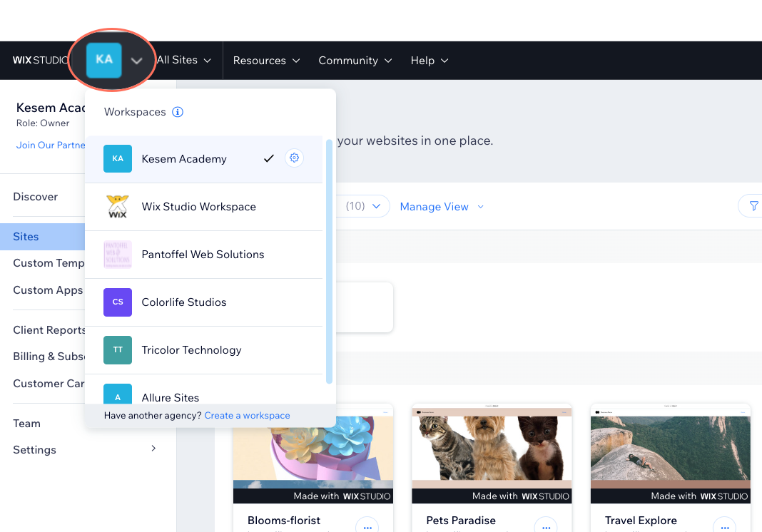Open Team in the sidebar
The height and width of the screenshot is (532, 762).
point(26,423)
